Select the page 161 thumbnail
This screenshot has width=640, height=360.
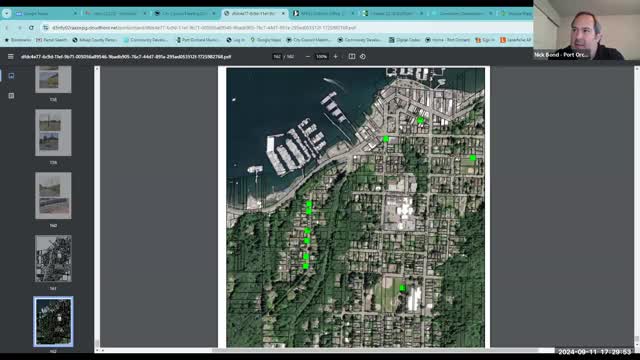pyautogui.click(x=53, y=258)
